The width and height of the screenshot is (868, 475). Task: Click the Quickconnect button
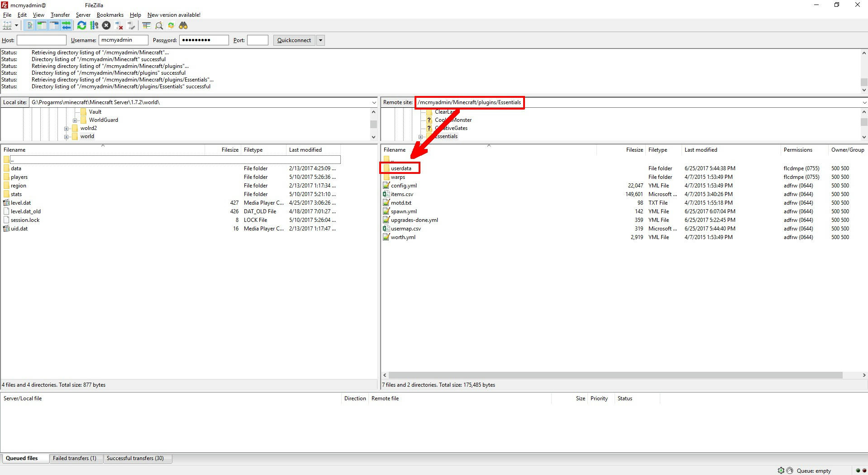click(294, 40)
